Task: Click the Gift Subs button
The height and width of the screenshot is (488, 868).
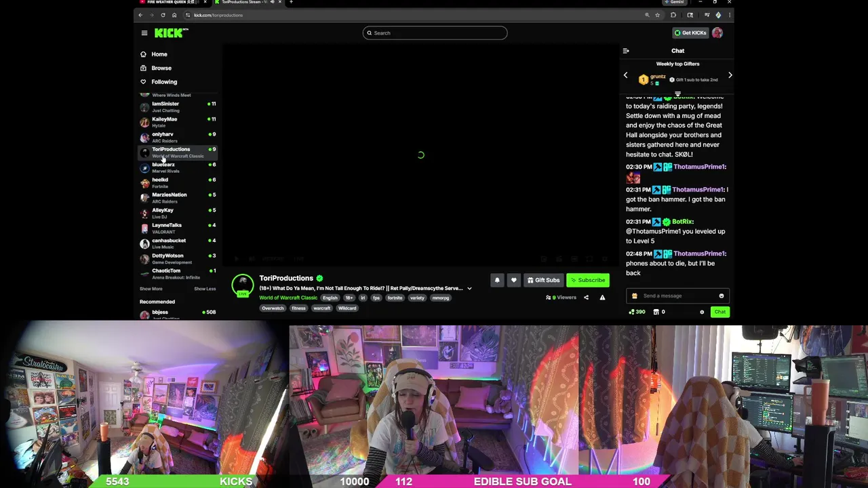Action: [543, 280]
